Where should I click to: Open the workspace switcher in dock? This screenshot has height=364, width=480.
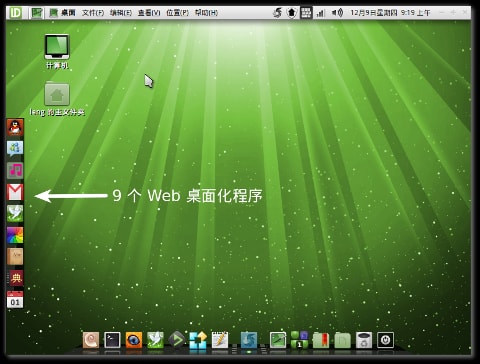click(299, 340)
